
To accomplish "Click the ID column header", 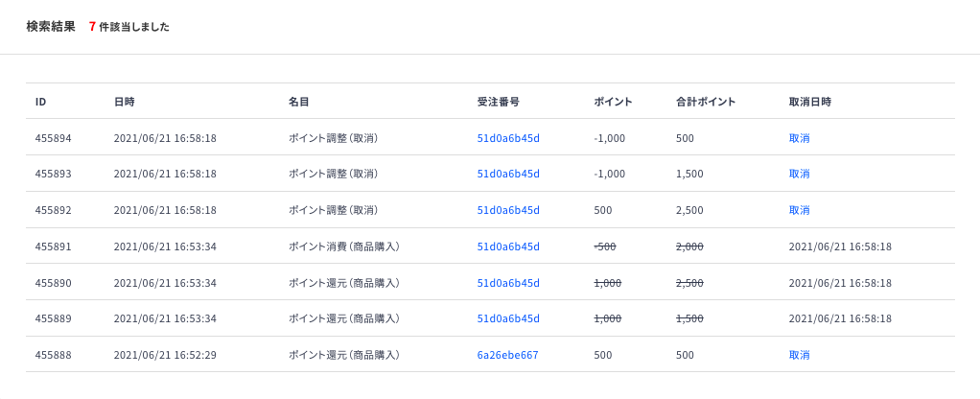I will (40, 102).
